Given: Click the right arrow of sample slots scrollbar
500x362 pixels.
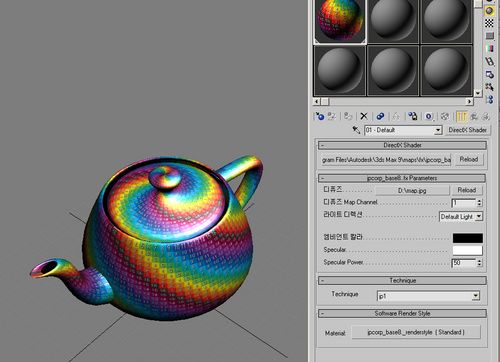Looking at the screenshot, I should (469, 101).
